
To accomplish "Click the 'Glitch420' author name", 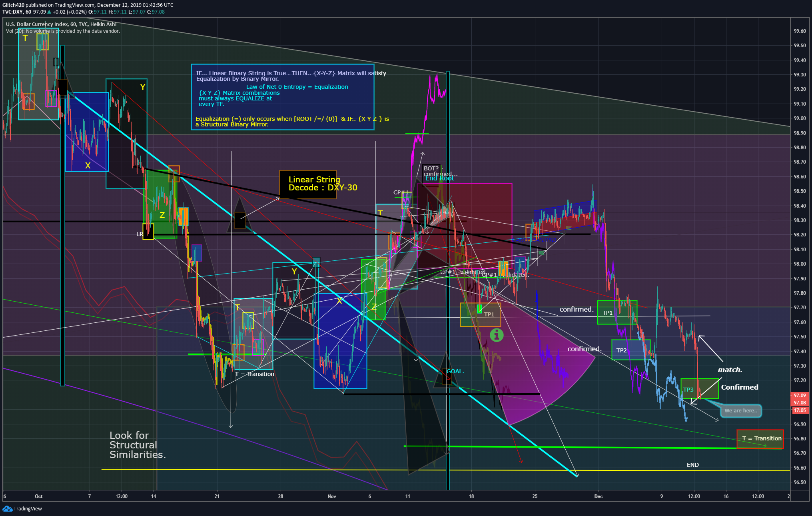I will (x=13, y=5).
